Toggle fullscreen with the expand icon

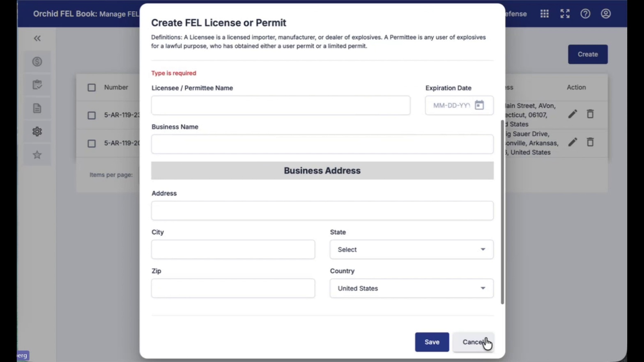tap(565, 14)
